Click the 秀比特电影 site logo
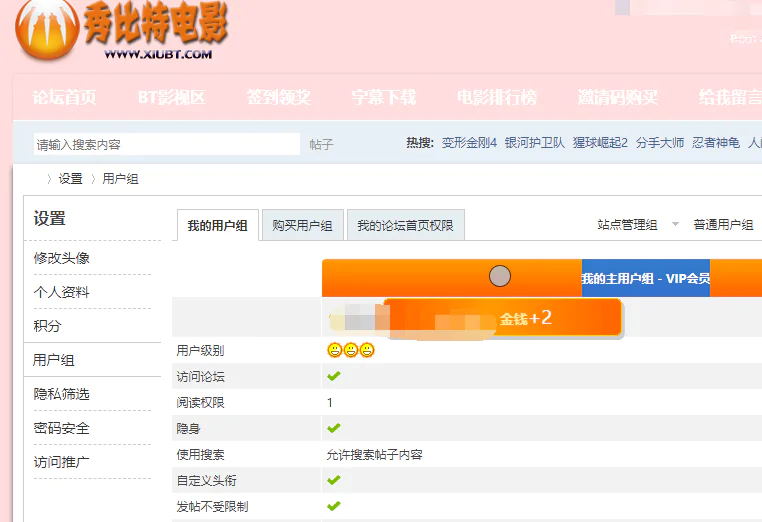This screenshot has height=522, width=762. pos(121,30)
